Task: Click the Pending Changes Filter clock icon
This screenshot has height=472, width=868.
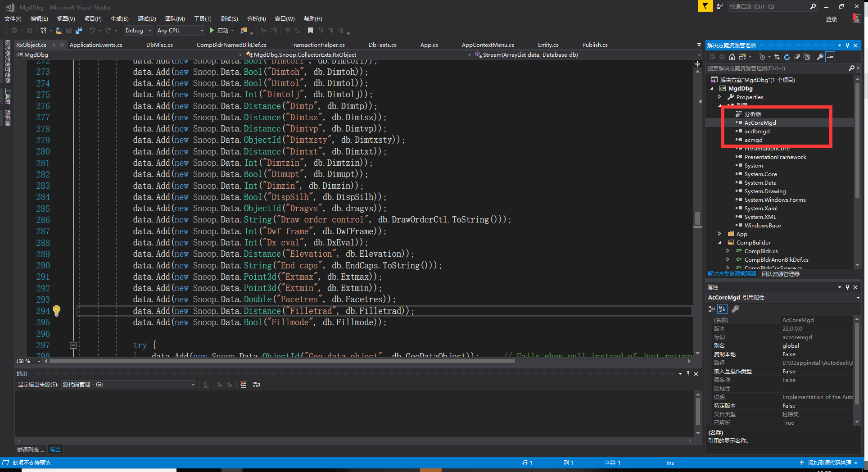Action: coord(762,57)
